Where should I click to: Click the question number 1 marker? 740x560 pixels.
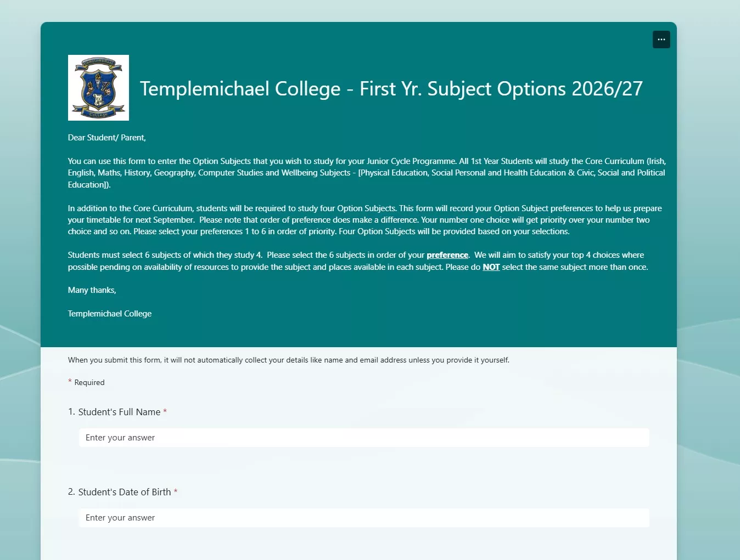point(71,412)
